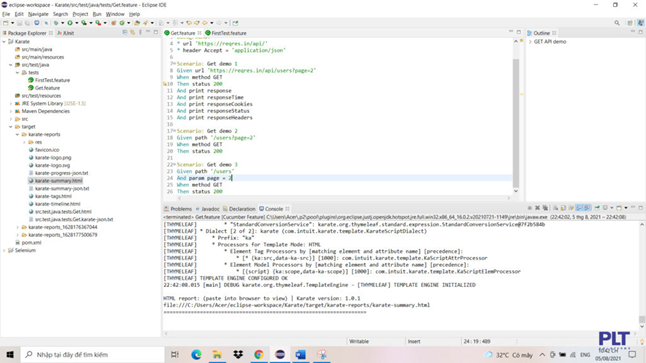Open Google Chrome from the taskbar
The width and height of the screenshot is (646, 363).
coord(259,354)
